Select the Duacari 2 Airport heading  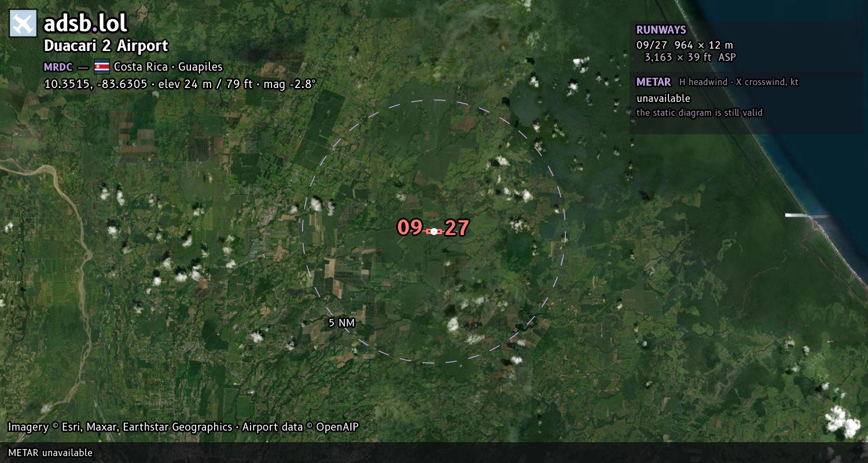pyautogui.click(x=106, y=46)
